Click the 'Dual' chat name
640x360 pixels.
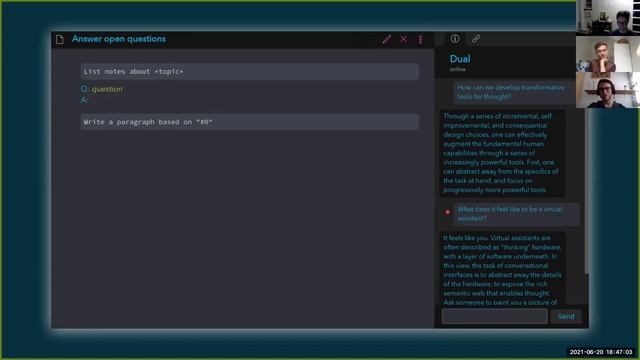pos(460,59)
